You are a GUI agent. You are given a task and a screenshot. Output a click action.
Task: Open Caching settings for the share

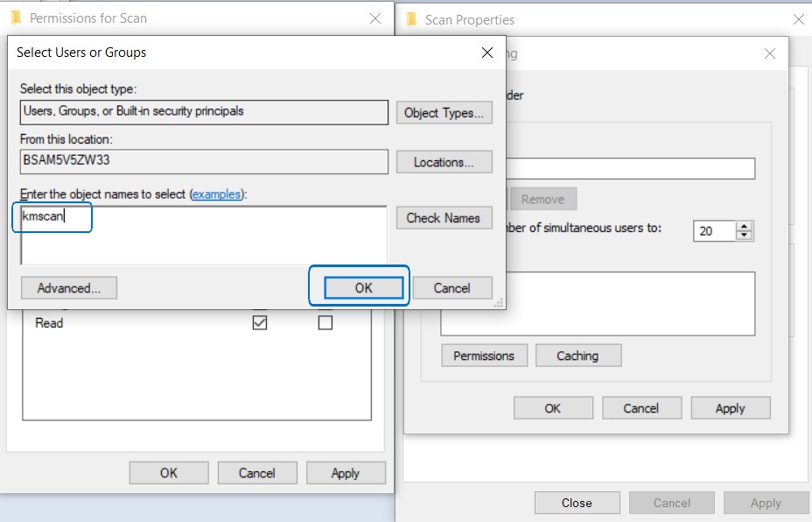[577, 356]
